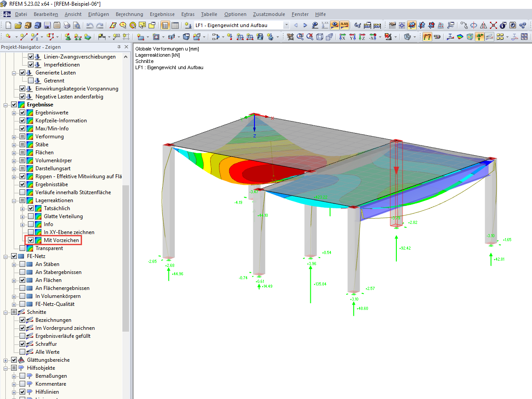The width and height of the screenshot is (532, 399).
Task: Toggle the Table display icon
Action: pos(175,25)
